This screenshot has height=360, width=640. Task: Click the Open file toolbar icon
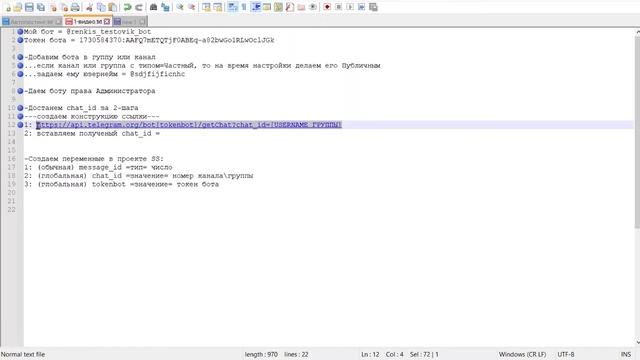pyautogui.click(x=18, y=7)
